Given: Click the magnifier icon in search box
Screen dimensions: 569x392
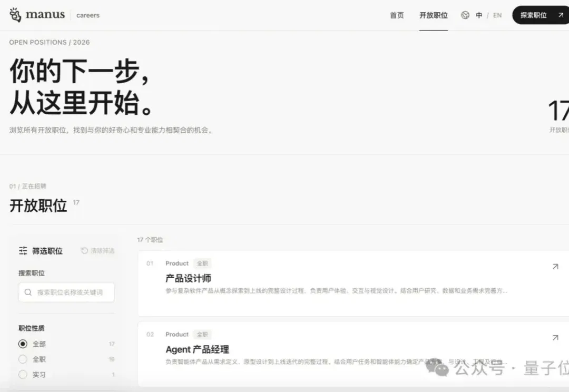Looking at the screenshot, I should (28, 292).
